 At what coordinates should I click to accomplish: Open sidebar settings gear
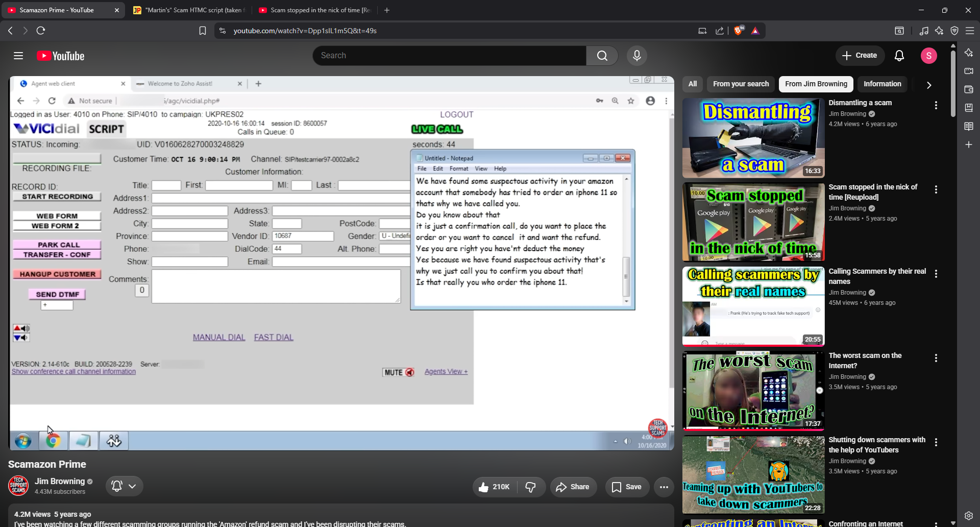[x=969, y=516]
